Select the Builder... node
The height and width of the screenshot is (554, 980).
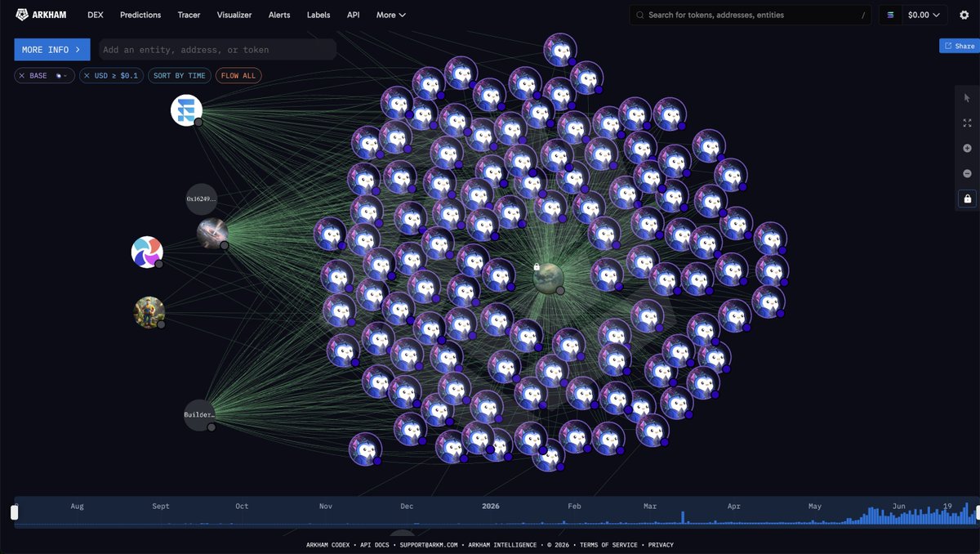(x=199, y=415)
